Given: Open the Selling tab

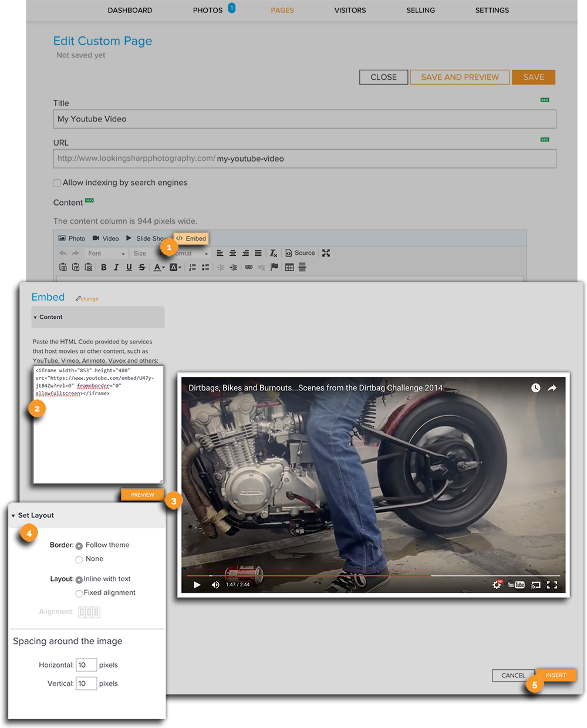Looking at the screenshot, I should click(x=421, y=11).
